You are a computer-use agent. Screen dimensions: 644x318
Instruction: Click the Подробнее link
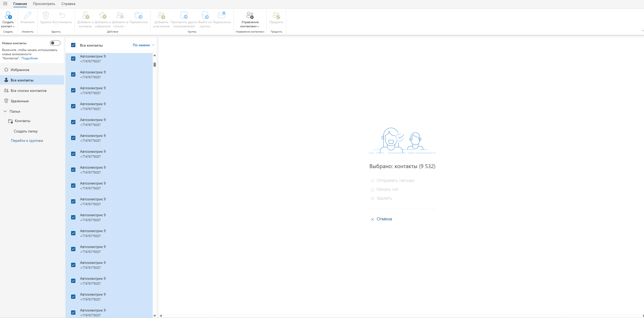point(30,58)
